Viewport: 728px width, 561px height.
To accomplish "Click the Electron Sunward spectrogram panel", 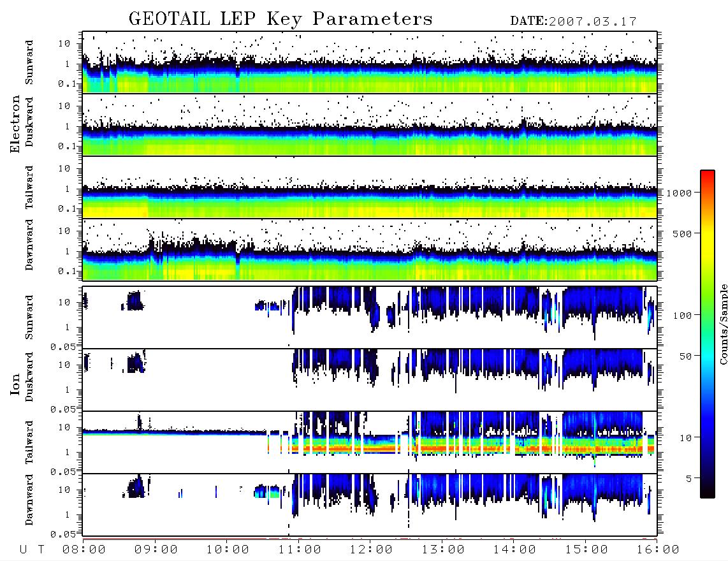I will [370, 62].
